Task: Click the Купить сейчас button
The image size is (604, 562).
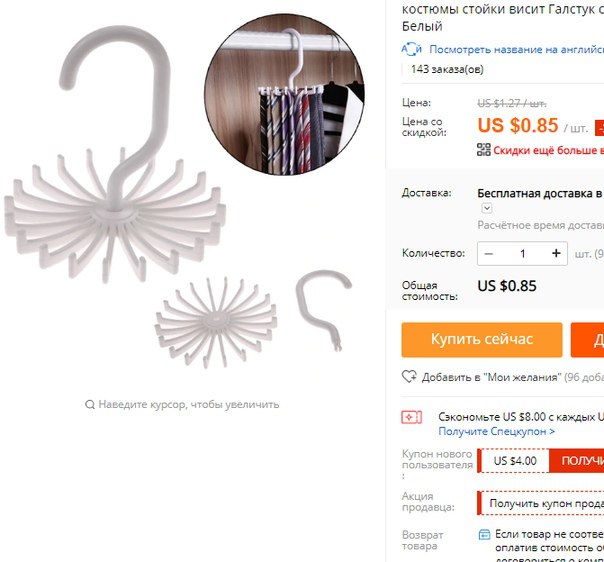Action: 482,340
